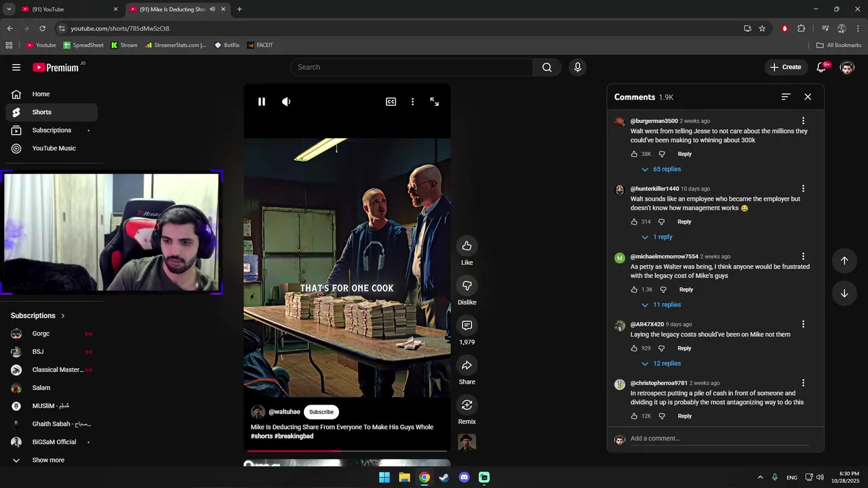This screenshot has width=868, height=488.
Task: Expand 11 replies under michaelmcmorrow7554's comment
Action: coord(660,305)
